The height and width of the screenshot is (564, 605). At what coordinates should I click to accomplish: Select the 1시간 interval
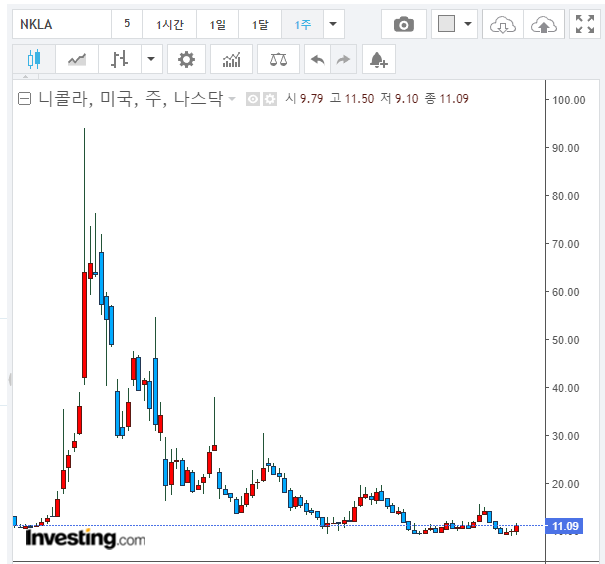tap(169, 24)
